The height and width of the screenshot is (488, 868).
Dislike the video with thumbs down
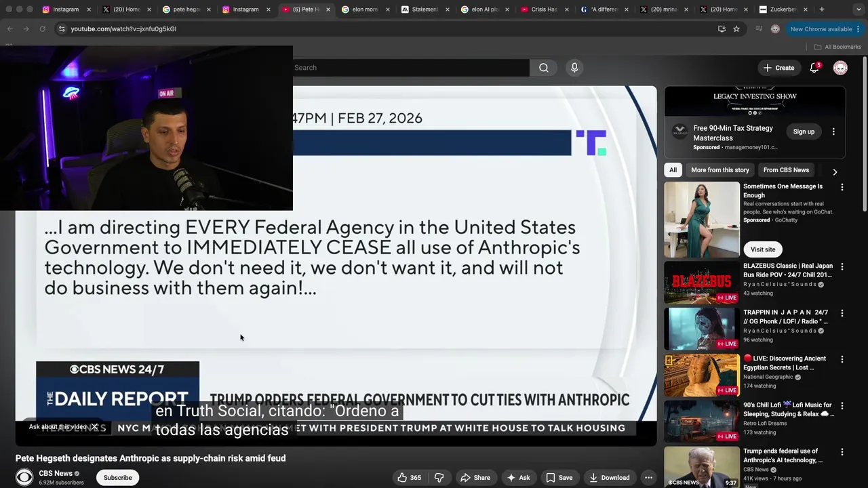coord(439,478)
